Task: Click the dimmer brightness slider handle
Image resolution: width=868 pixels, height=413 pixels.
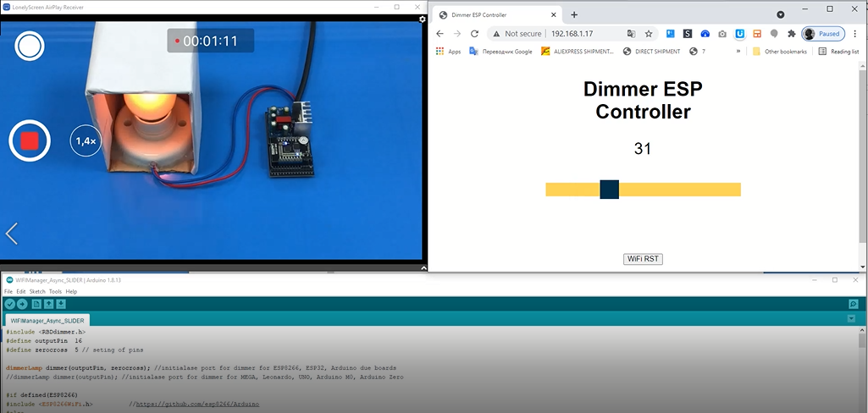Action: click(x=610, y=190)
